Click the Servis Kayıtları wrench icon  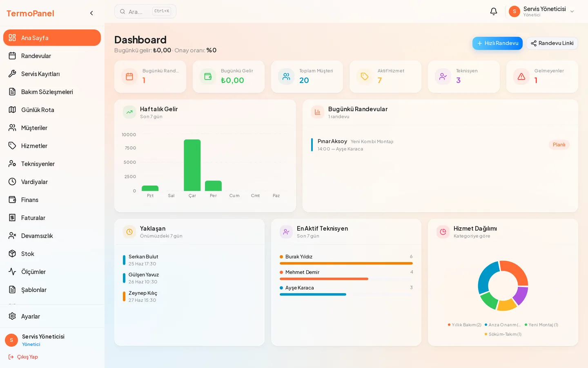click(x=12, y=74)
